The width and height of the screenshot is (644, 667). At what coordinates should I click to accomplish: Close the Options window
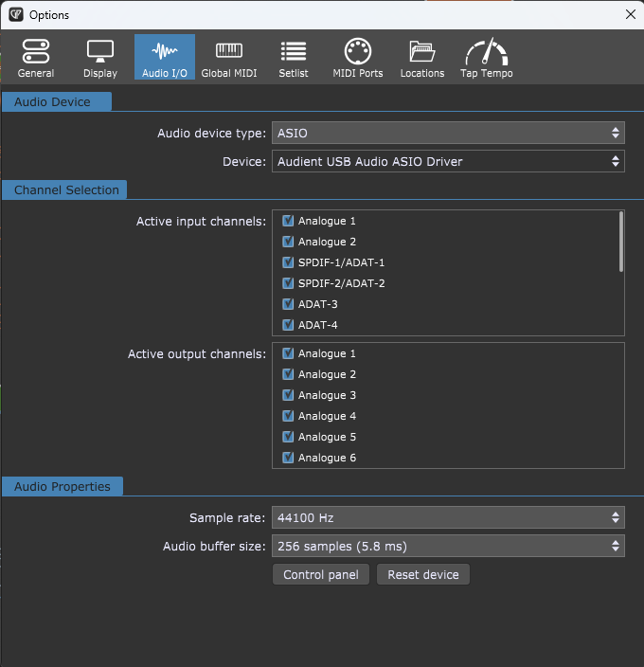[631, 14]
